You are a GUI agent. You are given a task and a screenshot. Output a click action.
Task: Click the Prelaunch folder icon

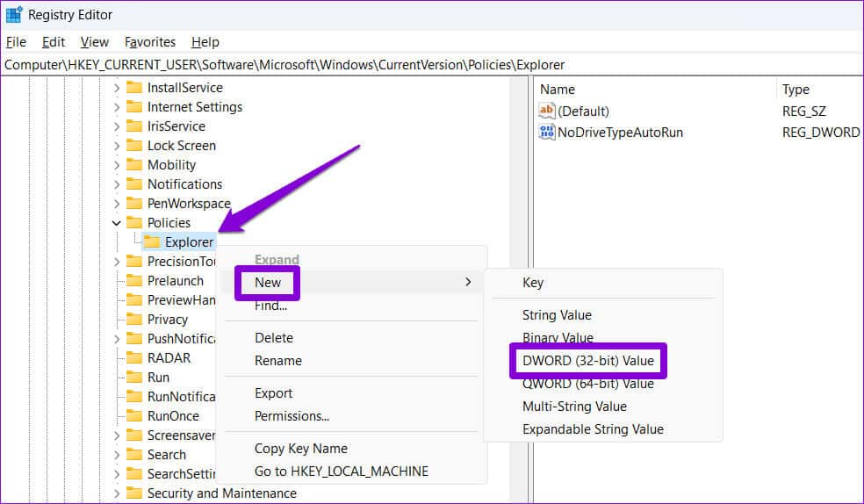point(133,281)
